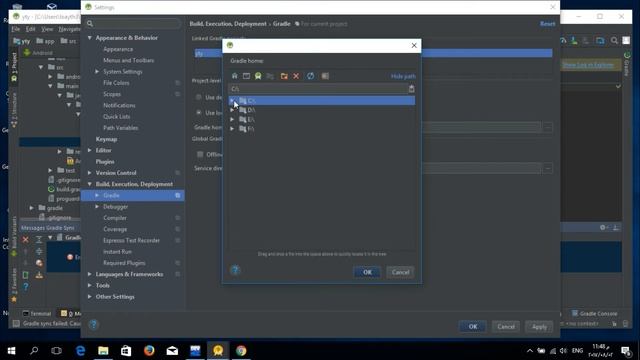The image size is (640, 360).
Task: Click the module directory folder icon
Action: [270, 76]
